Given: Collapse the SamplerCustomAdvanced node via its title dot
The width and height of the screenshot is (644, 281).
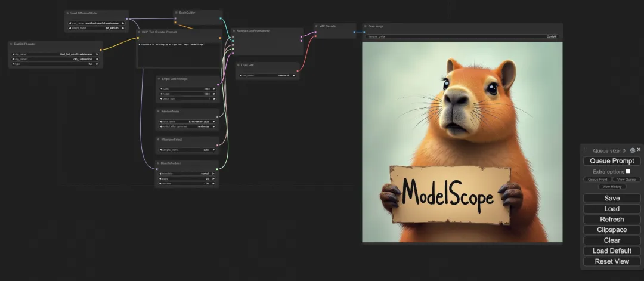Looking at the screenshot, I should pyautogui.click(x=234, y=31).
